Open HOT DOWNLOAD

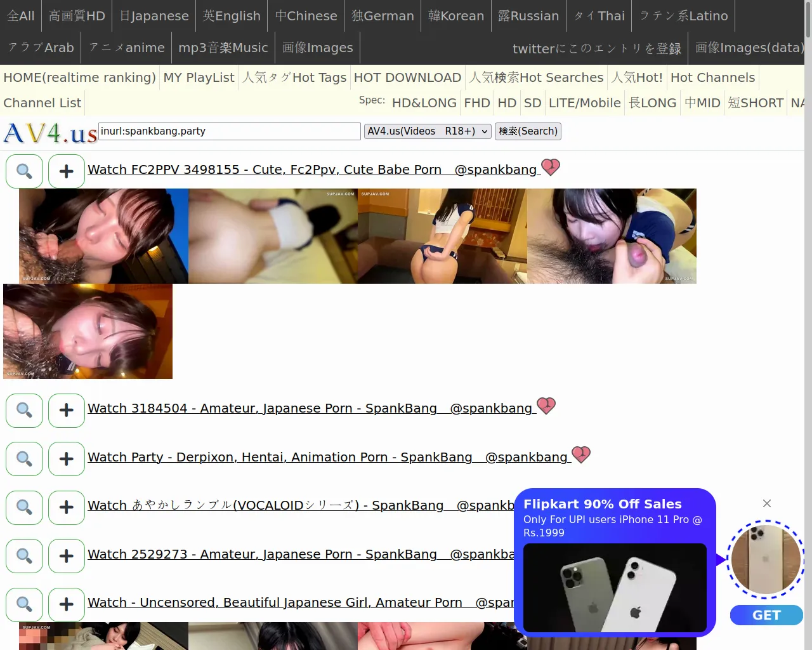(x=407, y=77)
